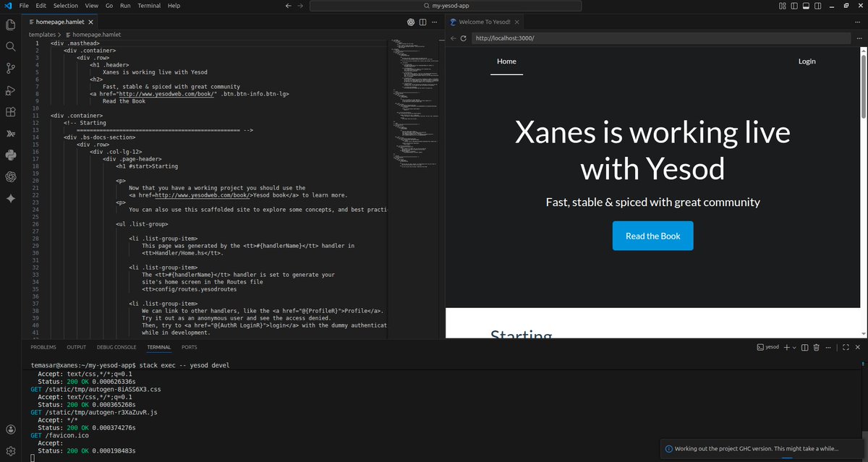Viewport: 868px width, 462px height.
Task: Open the Extensions view
Action: [x=10, y=112]
